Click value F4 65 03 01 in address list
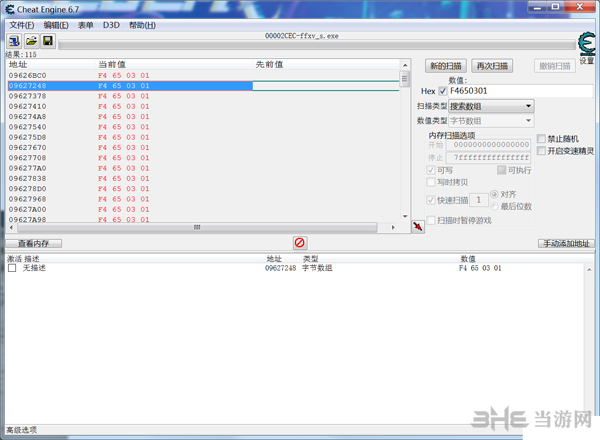600x440 pixels. [480, 268]
